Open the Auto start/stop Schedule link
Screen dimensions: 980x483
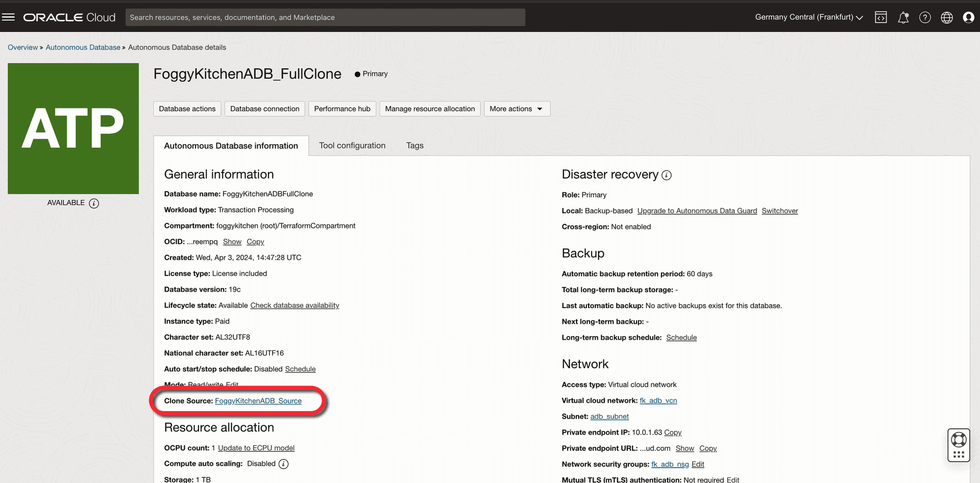coord(300,369)
